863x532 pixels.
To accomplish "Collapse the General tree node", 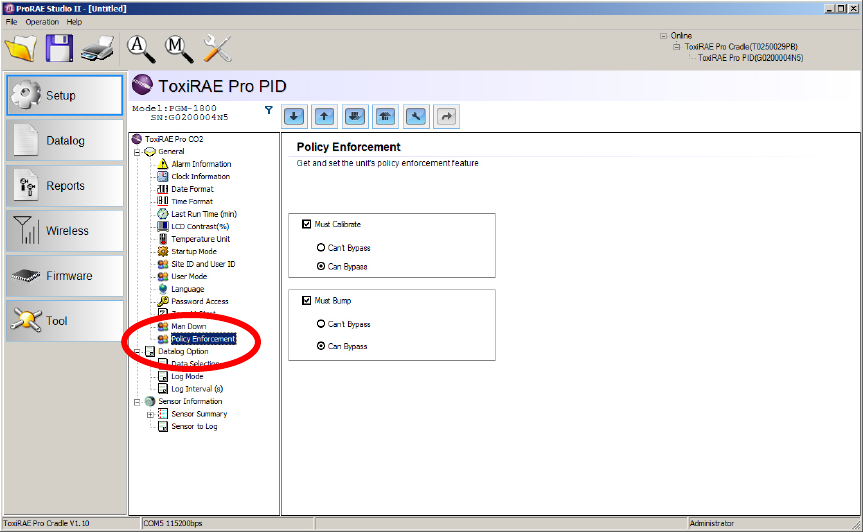I will click(x=137, y=152).
